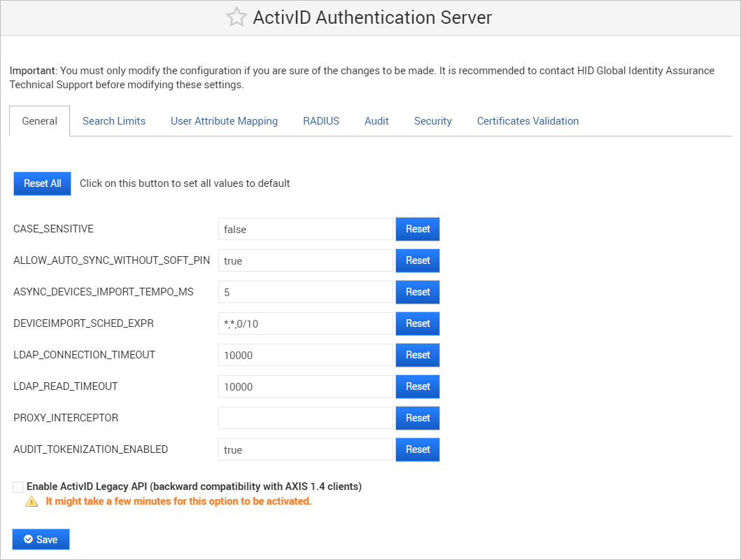This screenshot has height=560, width=741.
Task: Save the server configuration changes
Action: [x=41, y=539]
